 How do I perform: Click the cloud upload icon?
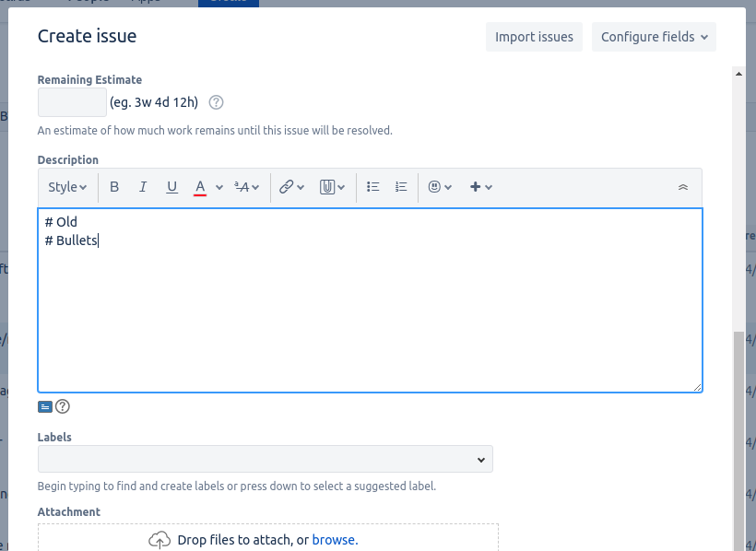[x=159, y=540]
